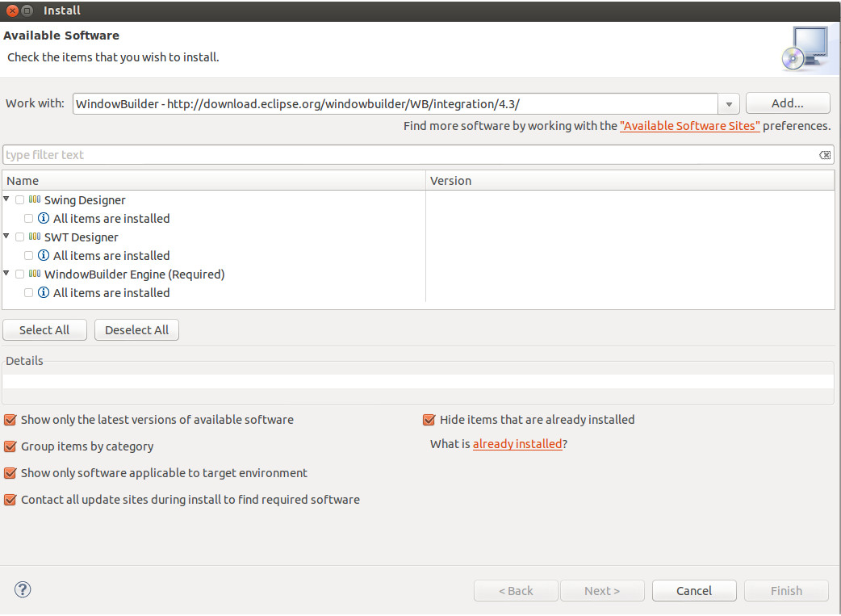Select 'All items are installed' under SWT Designer
This screenshot has height=616, width=841.
click(x=111, y=255)
